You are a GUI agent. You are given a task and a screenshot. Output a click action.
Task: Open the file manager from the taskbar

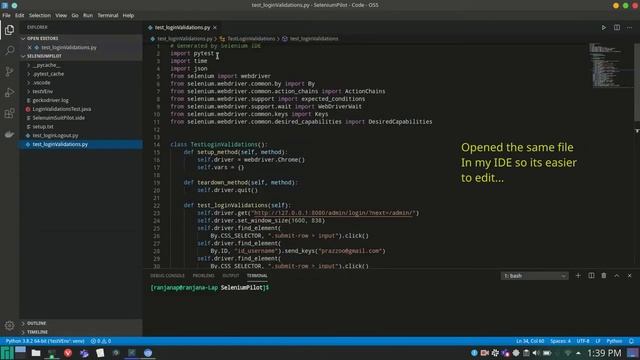point(36,353)
